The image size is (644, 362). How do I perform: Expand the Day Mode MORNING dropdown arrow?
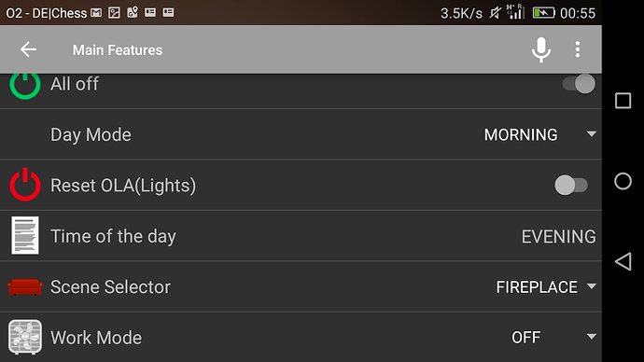(592, 134)
